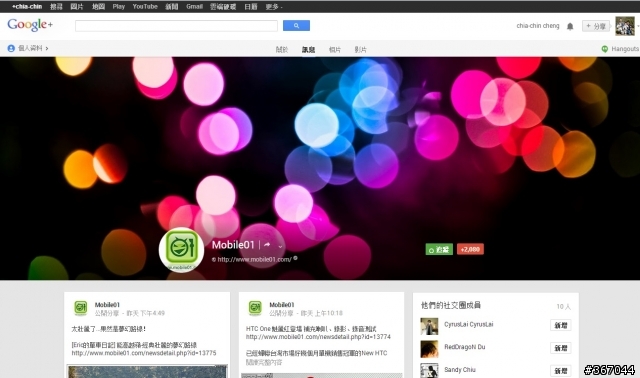Viewport: 640px width, 378px height.
Task: Switch to the 影片 tab
Action: [360, 49]
